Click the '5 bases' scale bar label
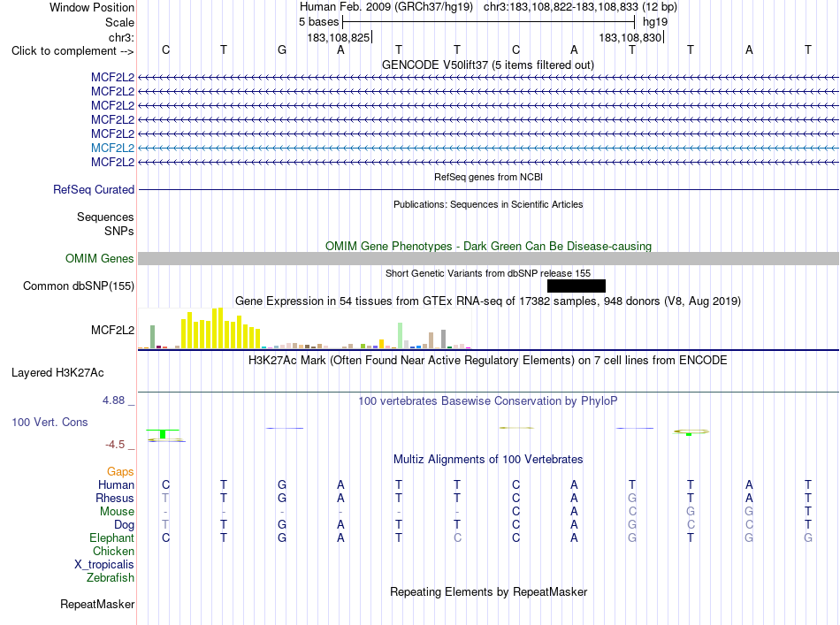This screenshot has width=840, height=625. [x=318, y=22]
